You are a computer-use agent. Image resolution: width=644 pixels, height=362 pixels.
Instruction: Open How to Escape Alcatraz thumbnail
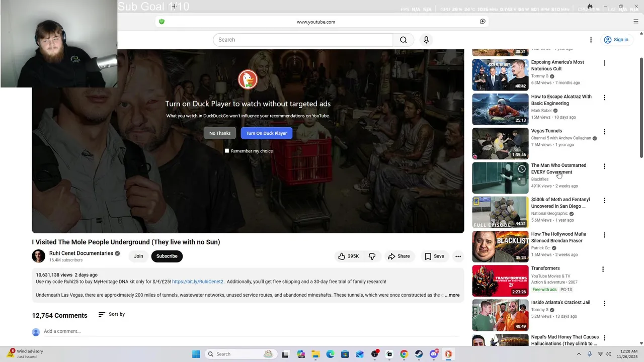[x=500, y=109]
